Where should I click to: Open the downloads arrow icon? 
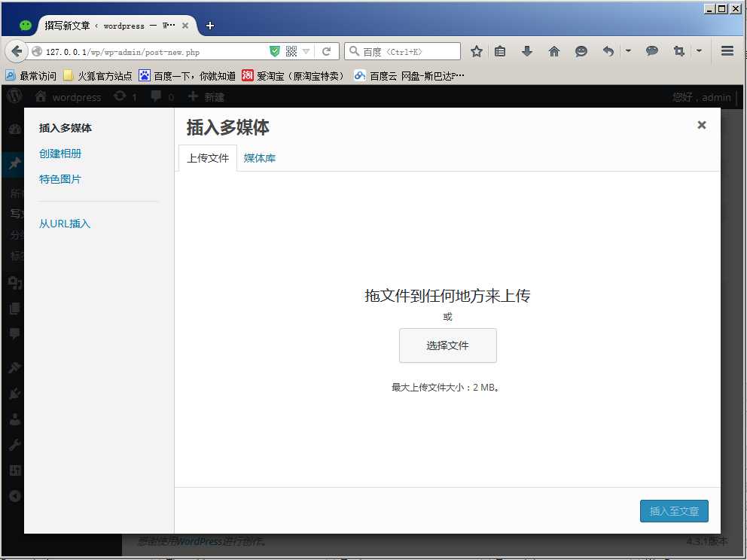point(527,51)
